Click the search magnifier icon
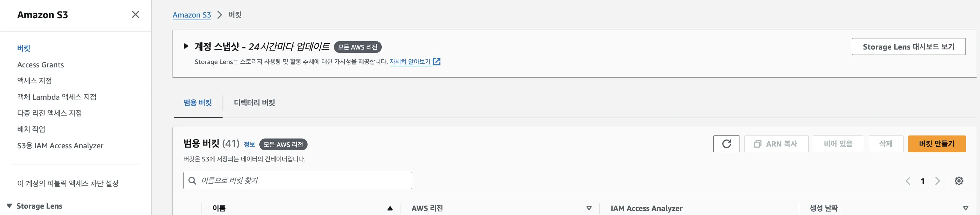 pyautogui.click(x=193, y=180)
